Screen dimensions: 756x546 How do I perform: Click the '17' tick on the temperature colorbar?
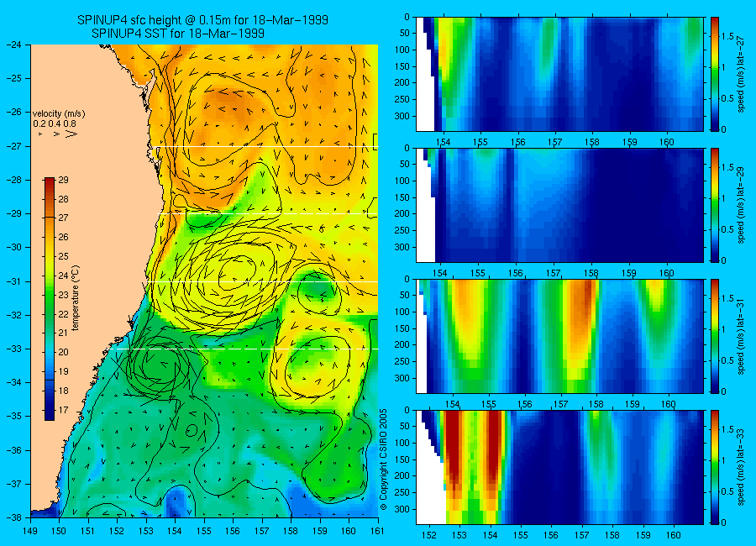(x=63, y=410)
